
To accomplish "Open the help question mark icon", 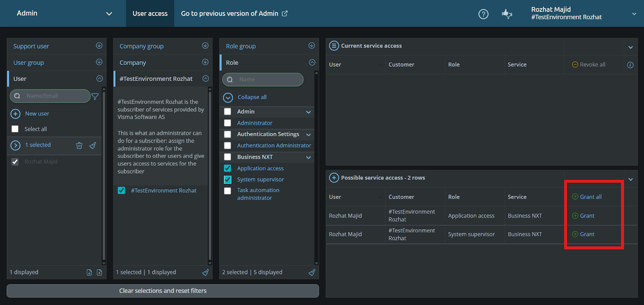I will [483, 14].
